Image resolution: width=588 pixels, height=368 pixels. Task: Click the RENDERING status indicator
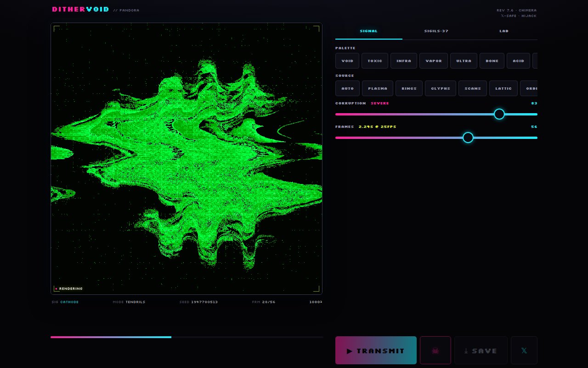[69, 289]
